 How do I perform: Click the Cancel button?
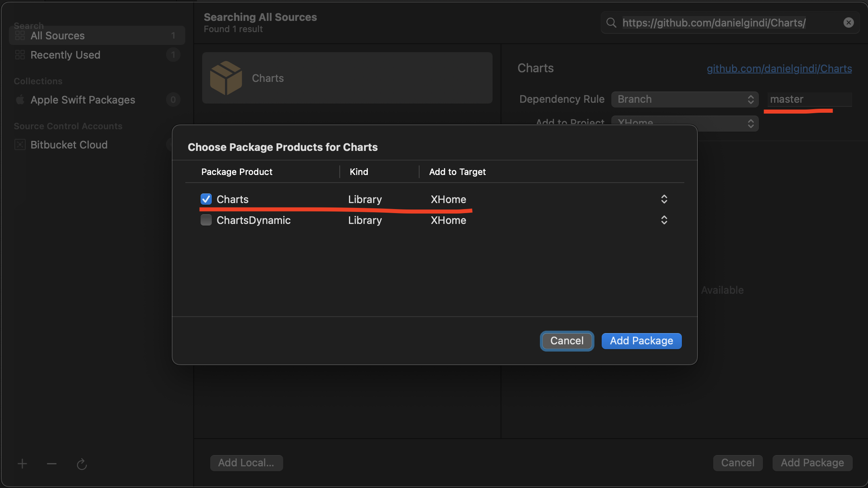point(566,341)
